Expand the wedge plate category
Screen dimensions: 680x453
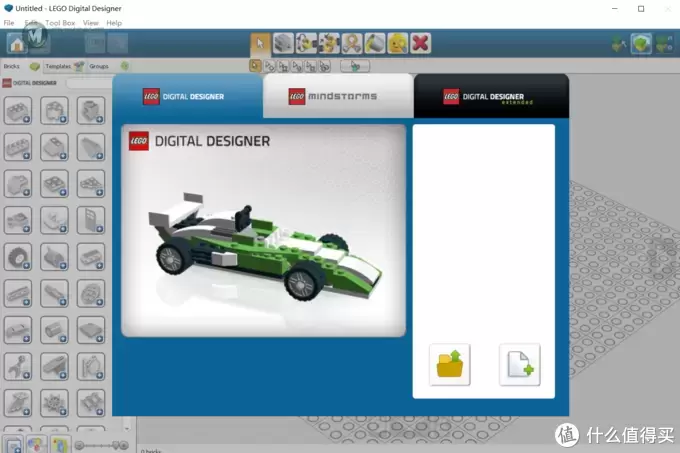[x=91, y=183]
